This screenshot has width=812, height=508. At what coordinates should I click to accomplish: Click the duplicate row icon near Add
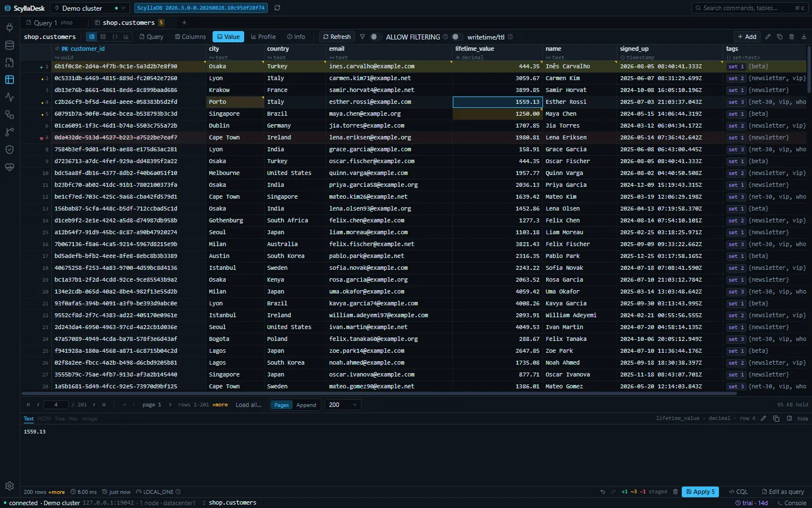click(x=779, y=37)
